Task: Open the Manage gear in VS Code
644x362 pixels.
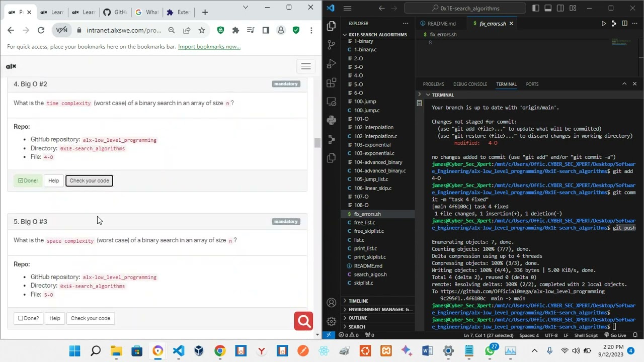Action: tap(331, 322)
